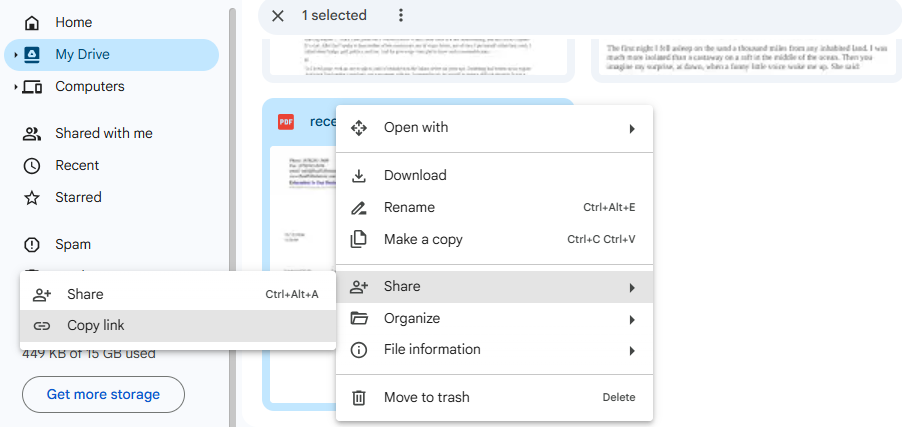Open Starred items via star icon
This screenshot has width=902, height=427.
(32, 197)
